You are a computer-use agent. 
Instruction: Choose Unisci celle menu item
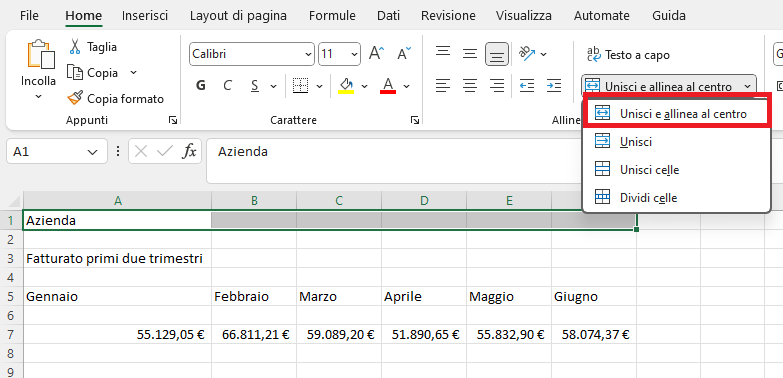coord(677,170)
